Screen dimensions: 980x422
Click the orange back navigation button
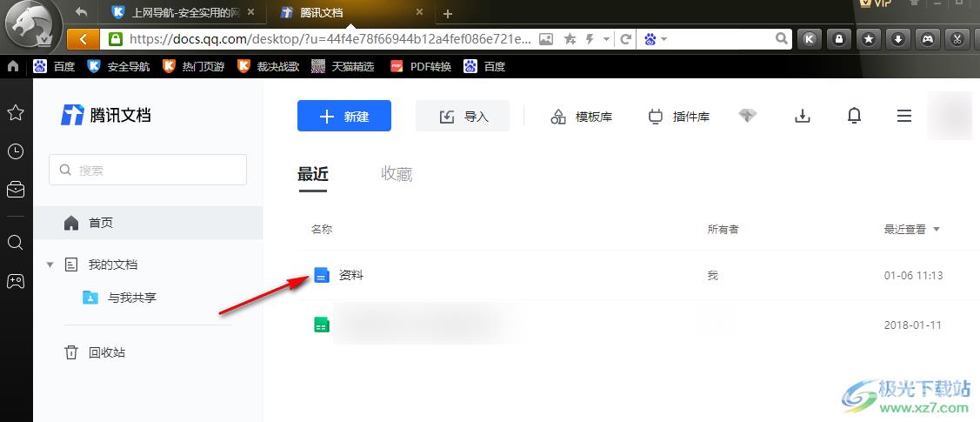tap(83, 39)
